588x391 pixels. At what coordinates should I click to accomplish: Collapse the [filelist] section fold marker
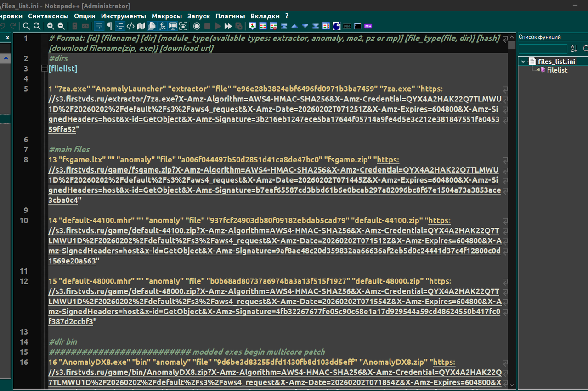(44, 69)
